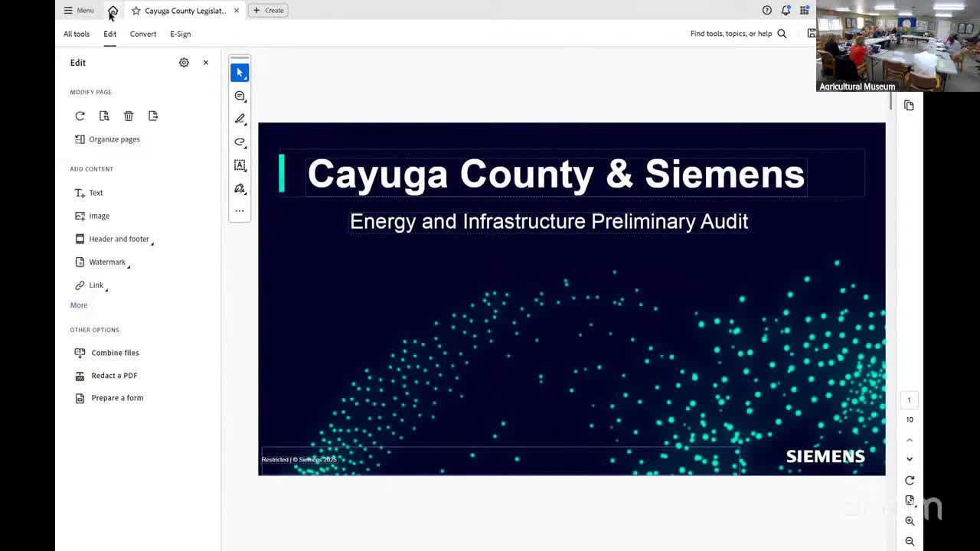Viewport: 980px width, 551px height.
Task: Open the hamburger Menu
Action: coord(78,11)
